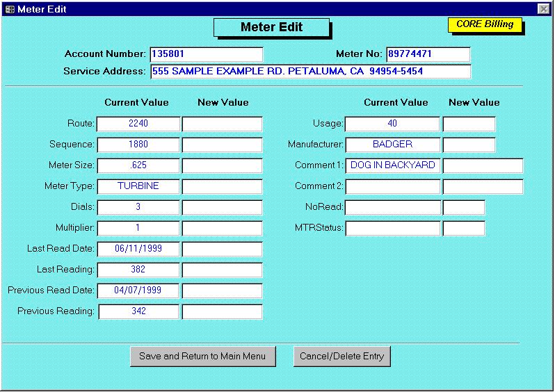This screenshot has height=392, width=555.
Task: Click the Last Reading current value 382
Action: click(x=138, y=270)
